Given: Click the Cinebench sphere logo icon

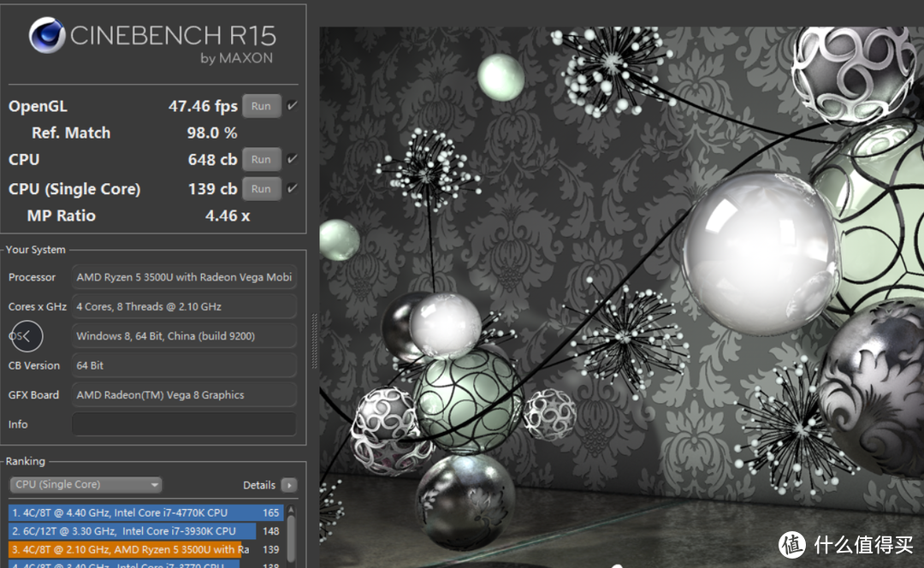Looking at the screenshot, I should [47, 35].
